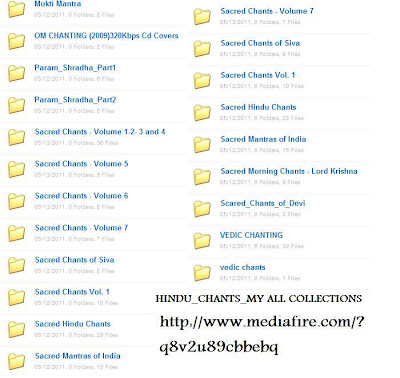Viewport: 400px width, 378px height.
Task: Open the Sacred Chants - Volume 5 link
Action: [81, 164]
